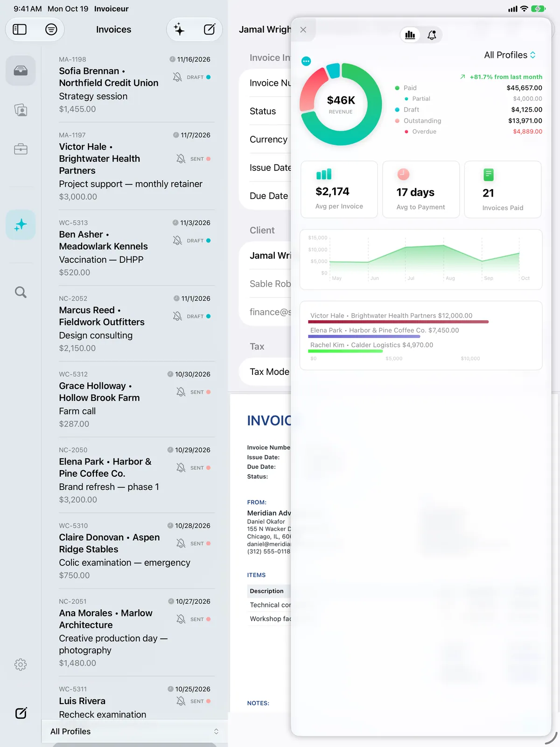560x747 pixels.
Task: Select the Partial legend row
Action: coord(473,99)
